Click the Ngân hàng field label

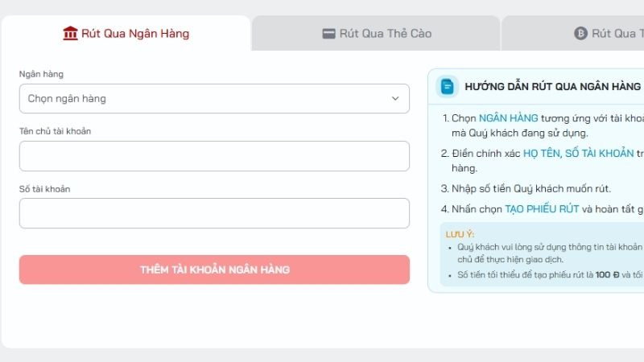(41, 74)
